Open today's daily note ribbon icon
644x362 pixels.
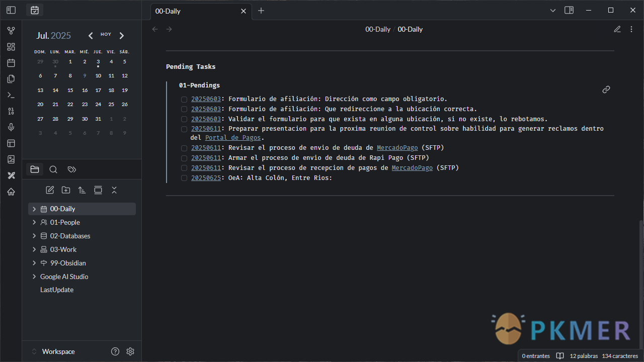point(11,63)
